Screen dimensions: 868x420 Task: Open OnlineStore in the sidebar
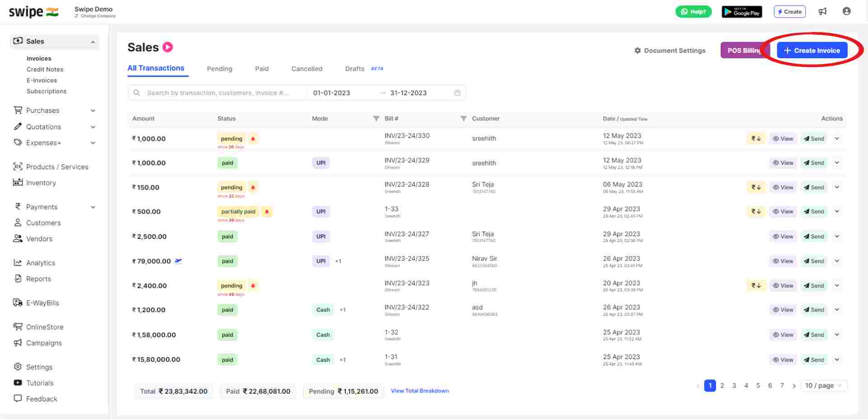[x=38, y=327]
